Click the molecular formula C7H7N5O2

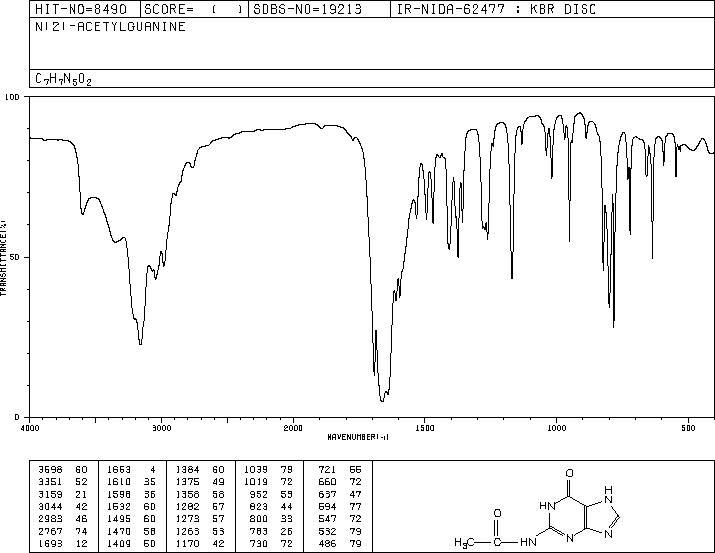(x=63, y=79)
